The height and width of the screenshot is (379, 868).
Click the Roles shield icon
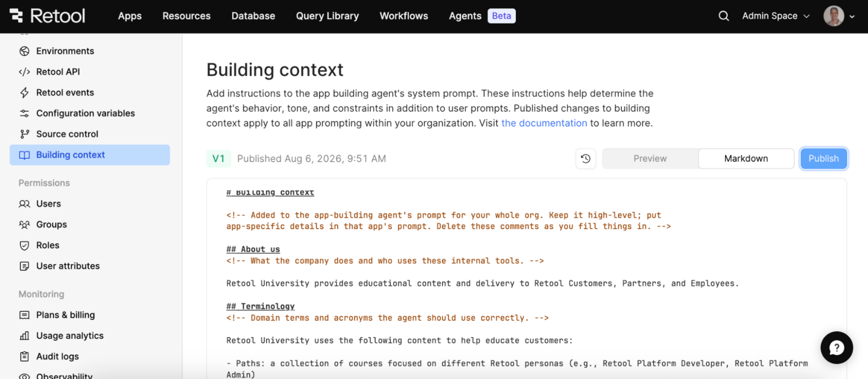(24, 245)
